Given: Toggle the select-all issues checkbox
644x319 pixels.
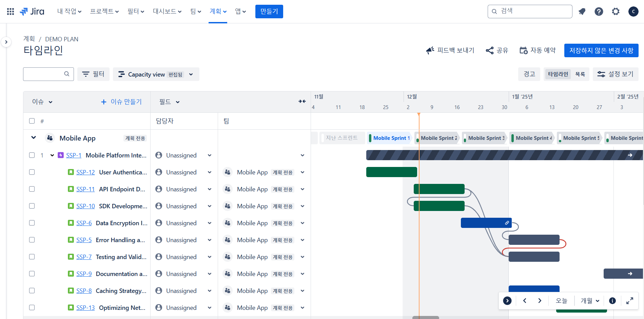Looking at the screenshot, I should 32,121.
